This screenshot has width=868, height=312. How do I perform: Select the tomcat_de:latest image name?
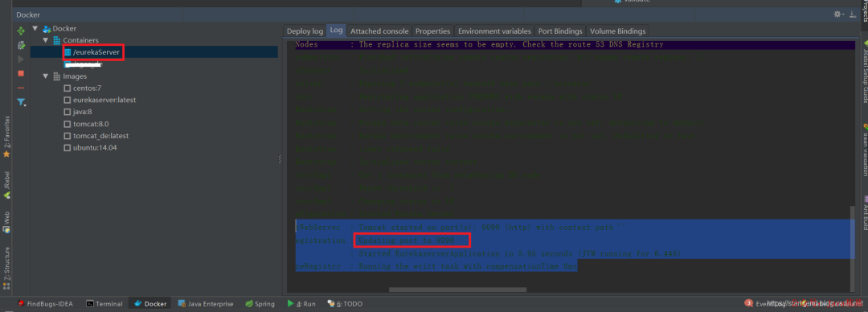100,136
